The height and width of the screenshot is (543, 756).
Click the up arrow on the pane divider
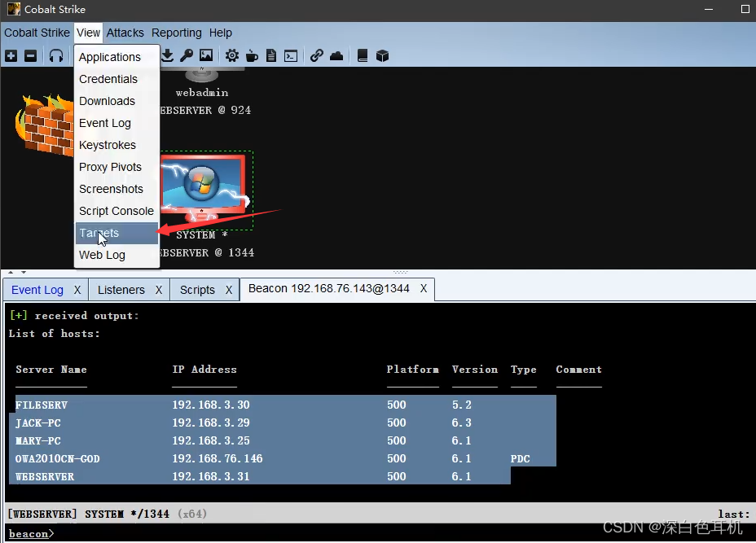click(x=11, y=272)
